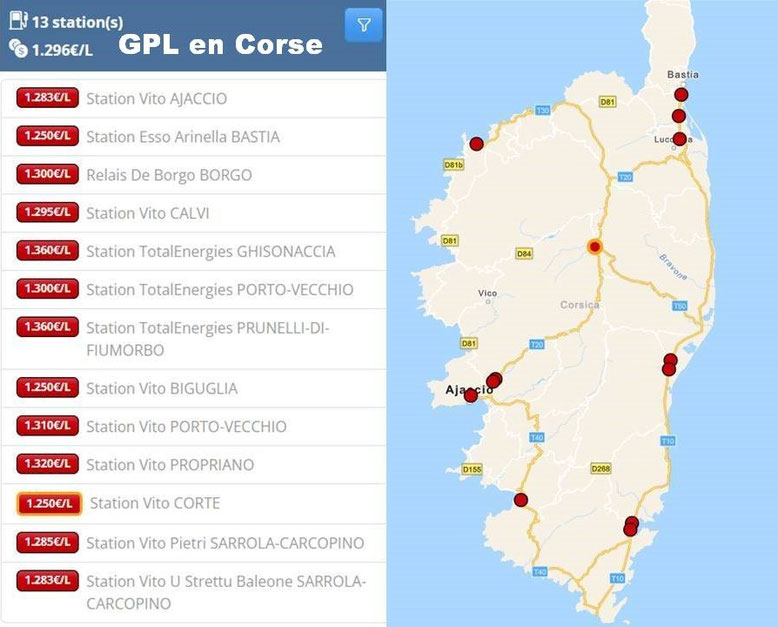The width and height of the screenshot is (778, 627).
Task: Select Station Vito BIGUGLIA entry
Action: tap(194, 388)
